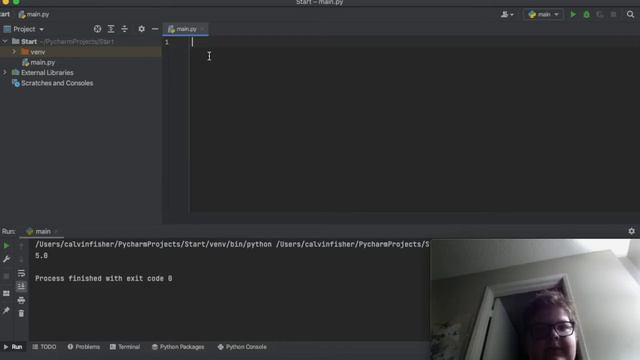
Task: Select opened file locate icon in Project panel
Action: click(97, 29)
